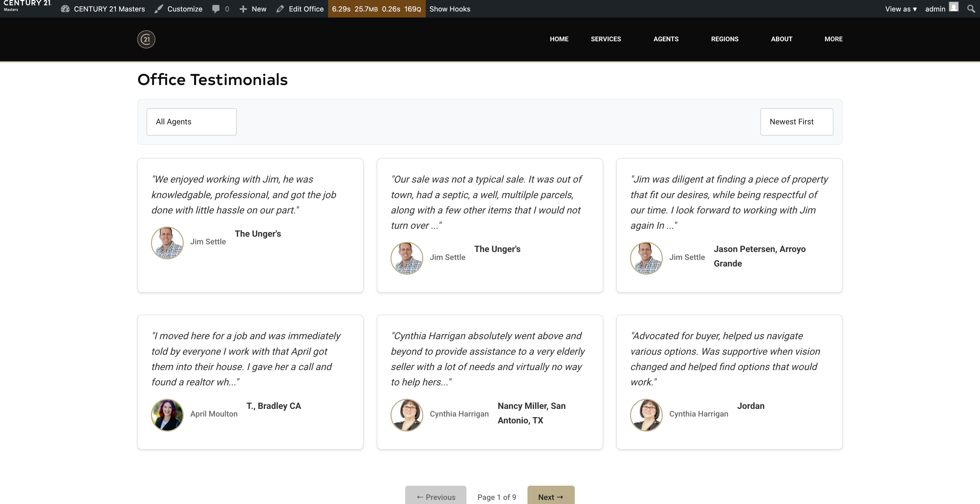The image size is (980, 504).
Task: Click the plus icon beside New
Action: pyautogui.click(x=243, y=9)
